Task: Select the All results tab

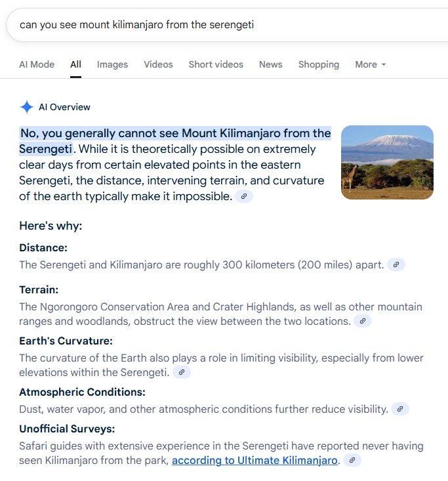Action: [x=75, y=64]
